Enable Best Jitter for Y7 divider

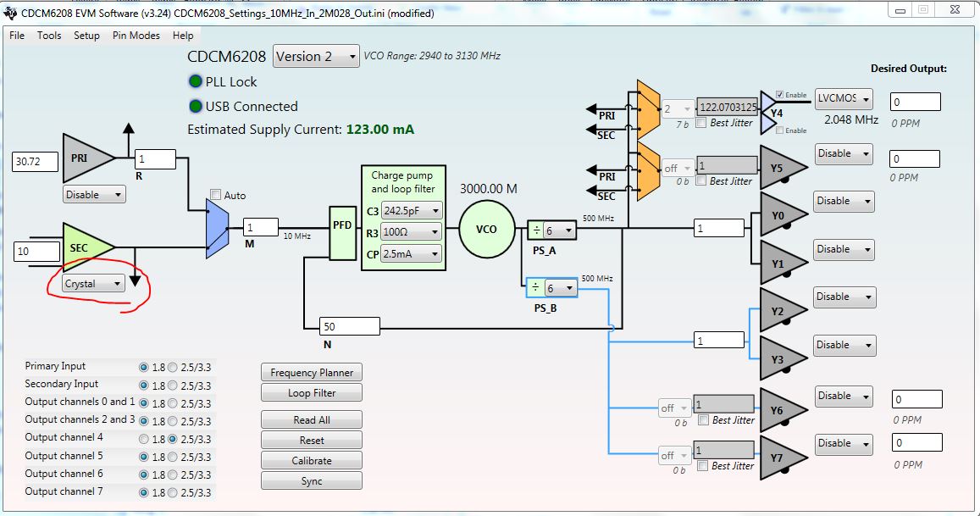click(x=702, y=465)
